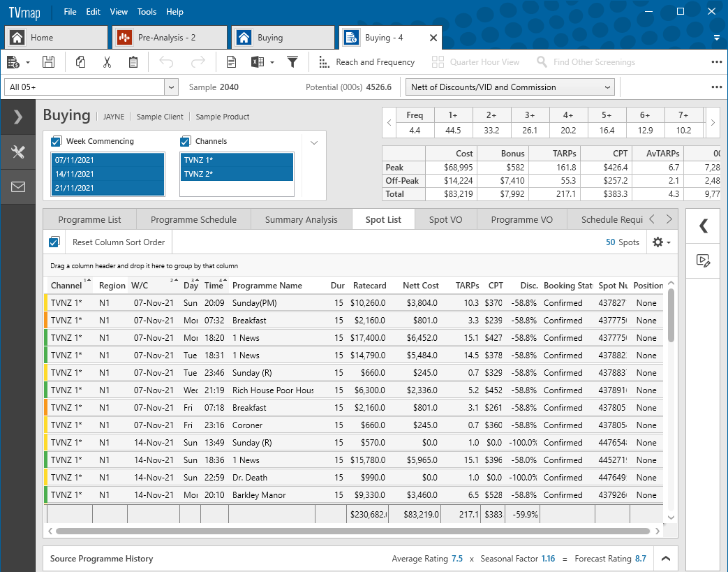Screen dimensions: 728x572
Task: Open demographic bar overflow ellipsis
Action: (x=717, y=87)
